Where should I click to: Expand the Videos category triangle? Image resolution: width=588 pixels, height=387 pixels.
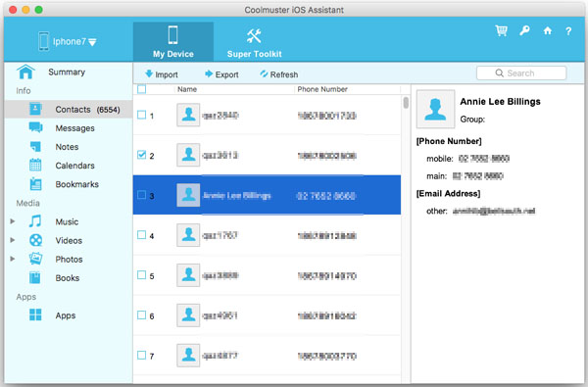tap(13, 240)
